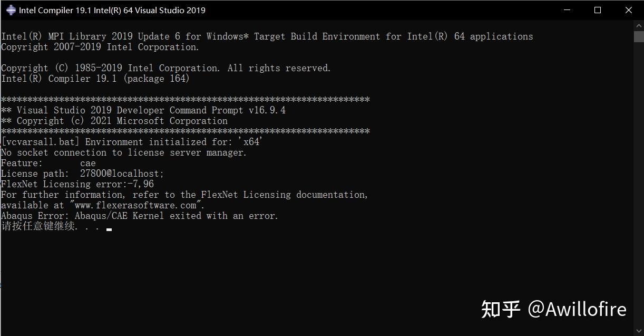Minimize the Intel Compiler console window
The height and width of the screenshot is (336, 644).
point(567,10)
